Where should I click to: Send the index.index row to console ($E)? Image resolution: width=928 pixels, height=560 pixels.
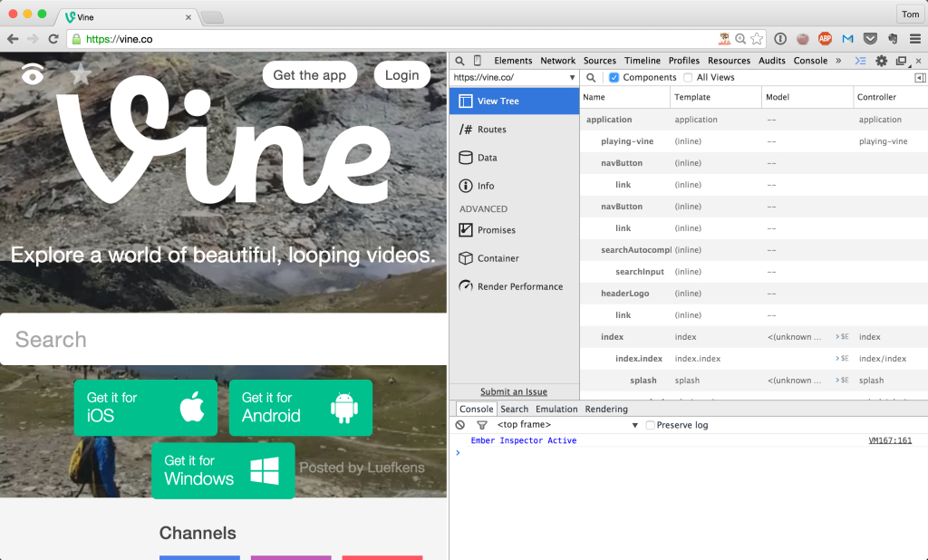[x=842, y=358]
